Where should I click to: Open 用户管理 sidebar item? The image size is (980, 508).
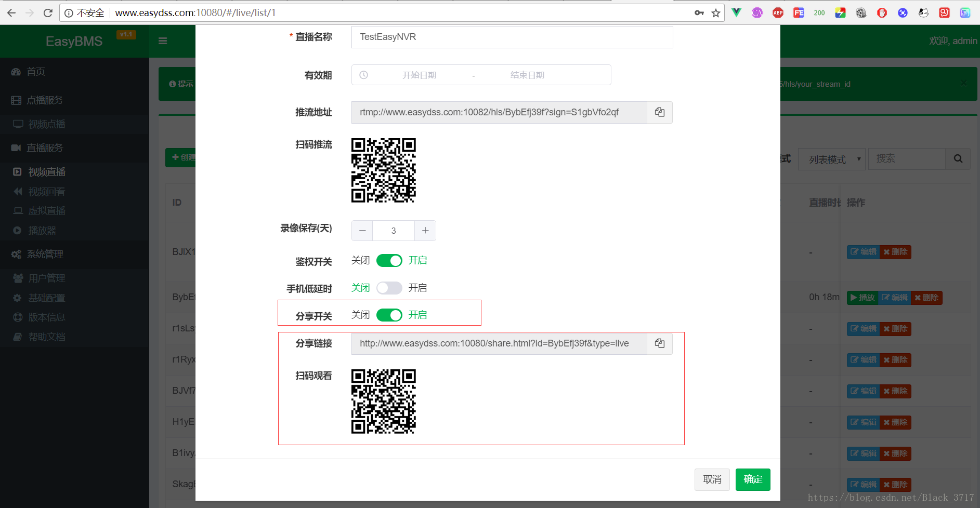[74, 278]
